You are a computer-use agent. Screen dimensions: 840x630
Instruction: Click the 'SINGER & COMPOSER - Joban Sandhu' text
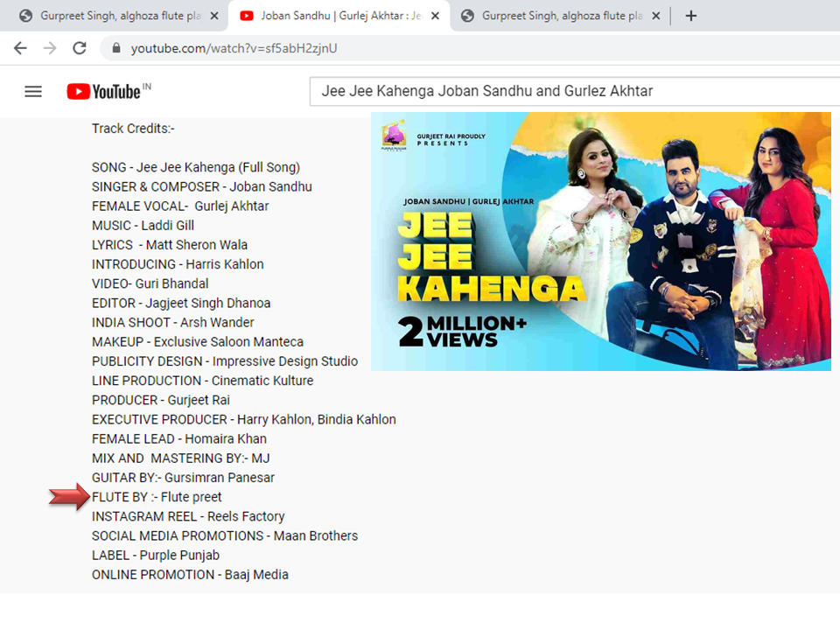click(201, 186)
